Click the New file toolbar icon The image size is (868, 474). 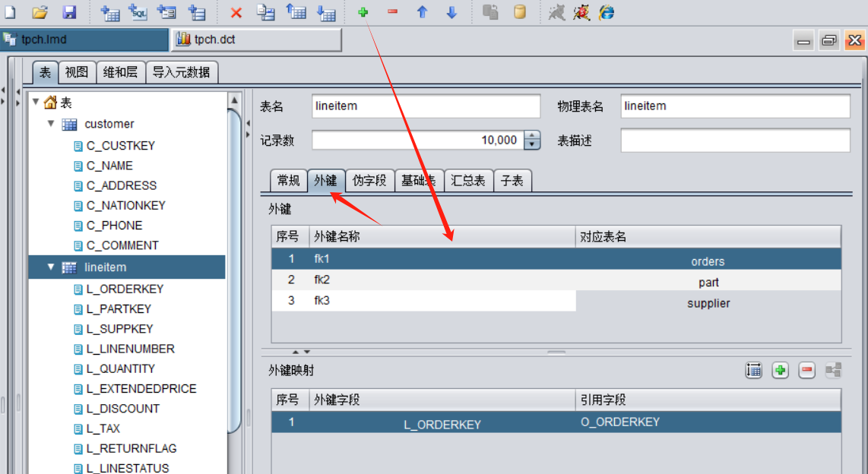click(x=11, y=11)
